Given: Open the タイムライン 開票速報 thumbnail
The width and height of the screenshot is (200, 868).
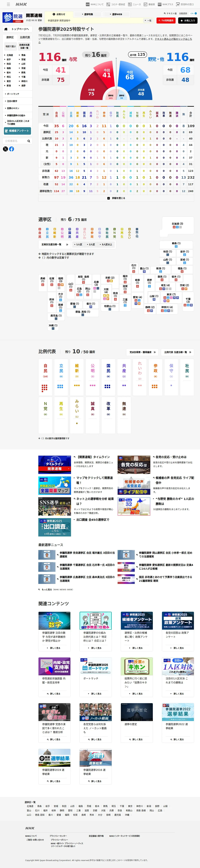Looking at the screenshot, I should pyautogui.click(x=54, y=465).
